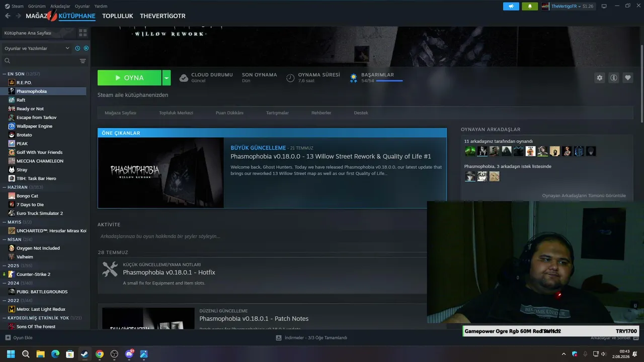Click the cloud status icon
Screen dimensions: 644x362
pos(184,78)
